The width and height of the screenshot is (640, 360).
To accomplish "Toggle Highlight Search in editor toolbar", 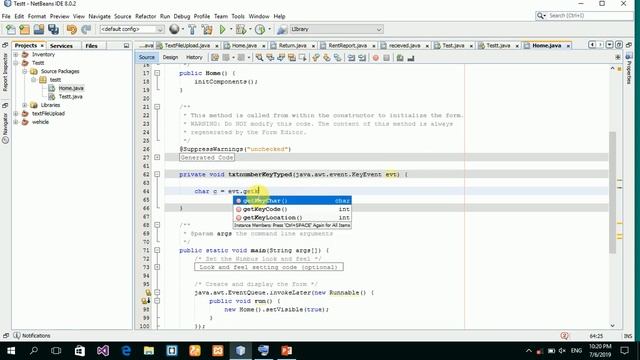I will click(291, 58).
